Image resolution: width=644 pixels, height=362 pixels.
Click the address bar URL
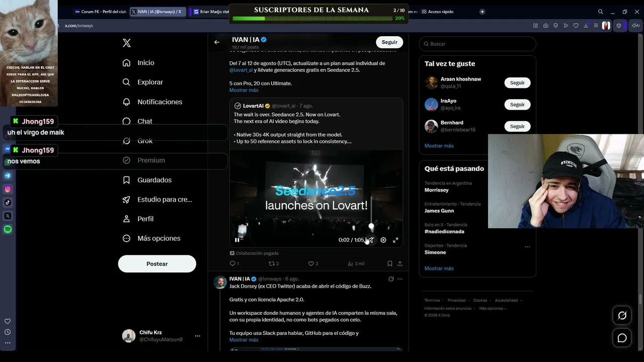coord(79,26)
